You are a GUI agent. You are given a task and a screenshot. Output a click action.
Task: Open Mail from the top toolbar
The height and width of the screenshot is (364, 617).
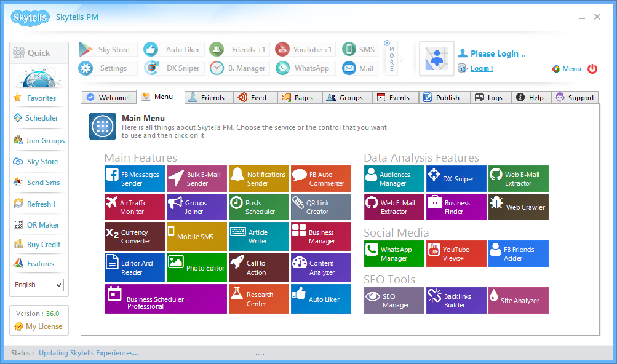[x=360, y=68]
